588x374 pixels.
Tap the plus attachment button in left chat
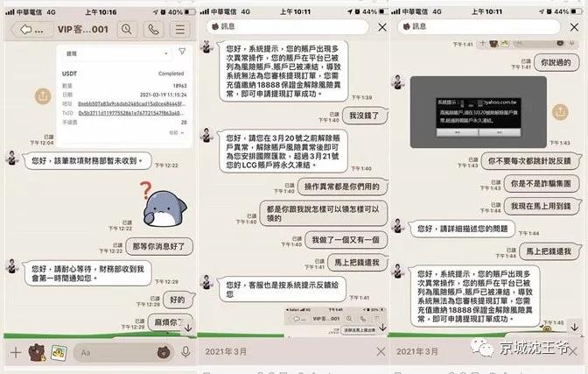tap(16, 352)
